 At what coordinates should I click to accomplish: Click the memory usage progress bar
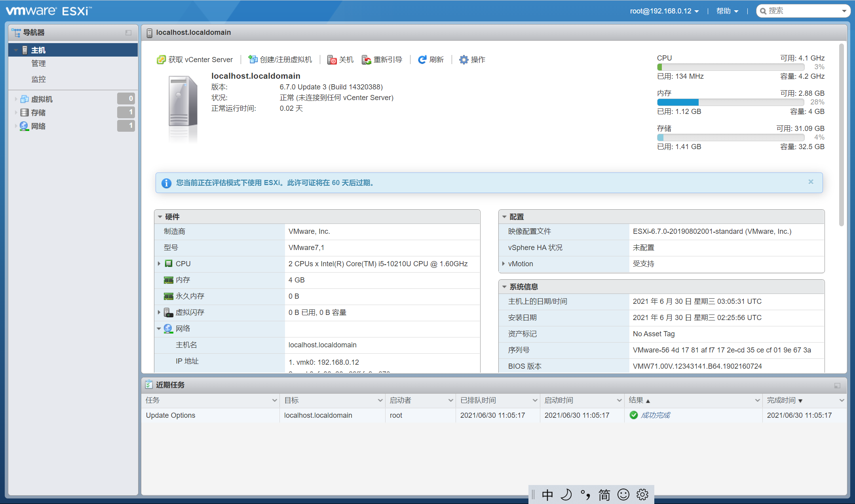730,102
